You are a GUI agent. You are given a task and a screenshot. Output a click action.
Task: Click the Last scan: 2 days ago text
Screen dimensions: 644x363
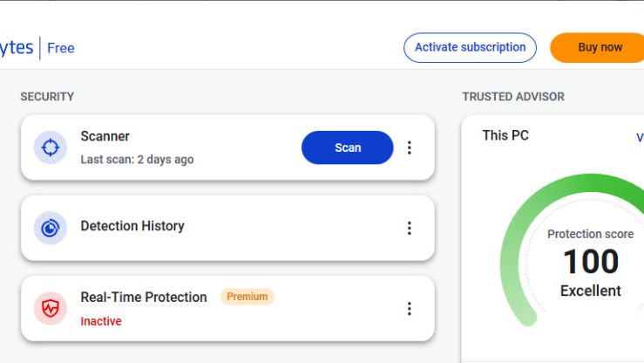[137, 160]
